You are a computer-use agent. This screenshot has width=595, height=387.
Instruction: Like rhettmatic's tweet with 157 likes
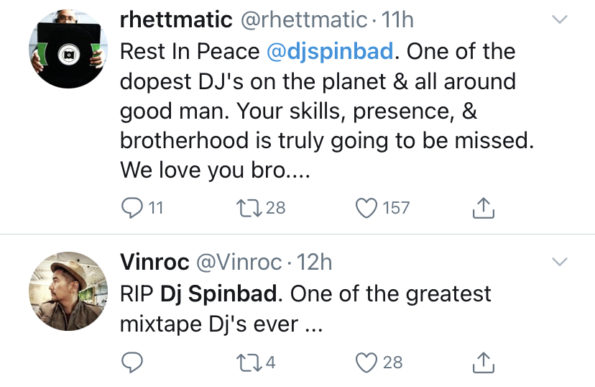pyautogui.click(x=366, y=208)
